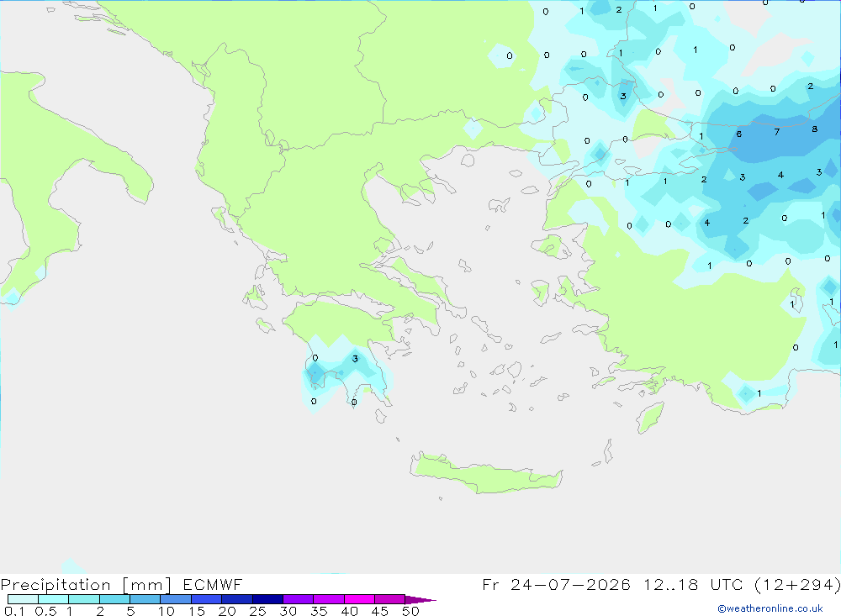
Task: Click the 'Precipitation [mm]' title text
Action: [86, 585]
